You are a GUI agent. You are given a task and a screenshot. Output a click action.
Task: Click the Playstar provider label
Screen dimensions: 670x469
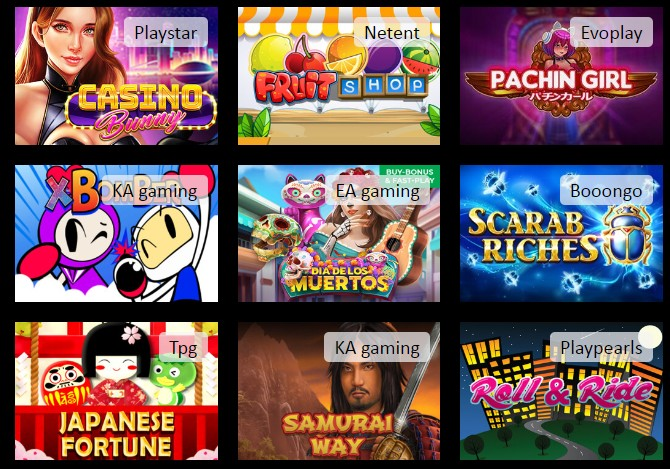(x=166, y=32)
